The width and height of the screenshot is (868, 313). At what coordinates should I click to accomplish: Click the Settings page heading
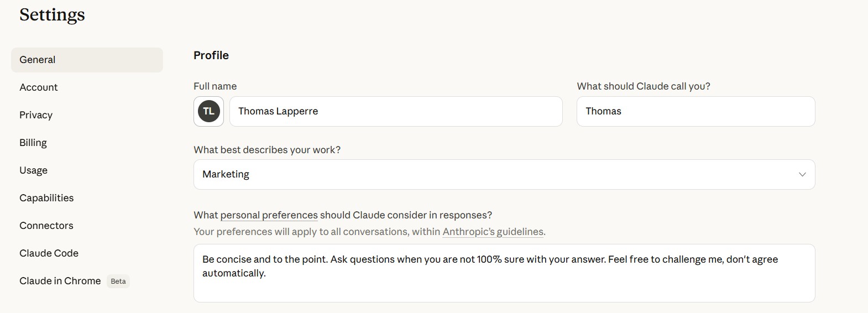coord(52,15)
